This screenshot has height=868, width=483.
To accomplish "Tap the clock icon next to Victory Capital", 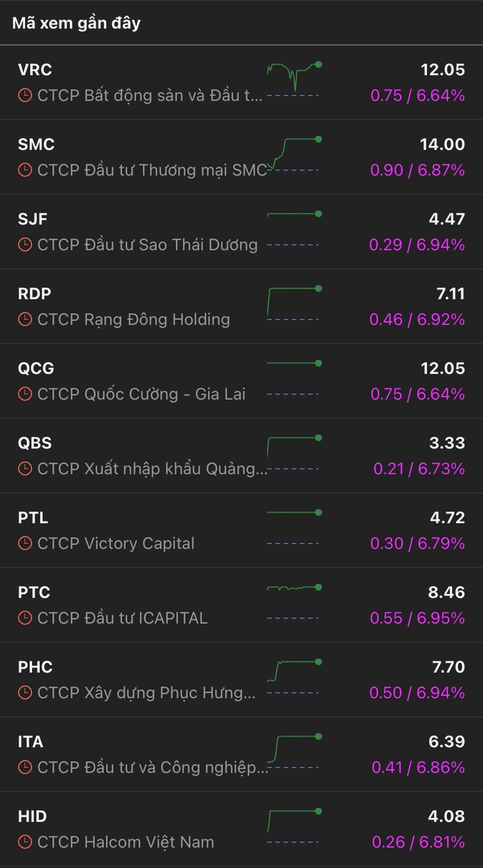I will pos(25,543).
